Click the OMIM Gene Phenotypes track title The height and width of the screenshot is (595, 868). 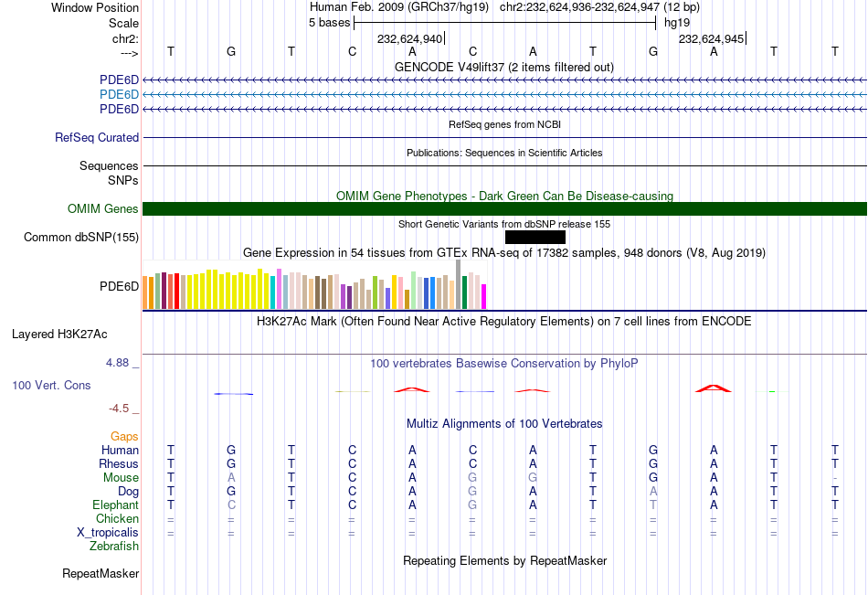pos(505,197)
